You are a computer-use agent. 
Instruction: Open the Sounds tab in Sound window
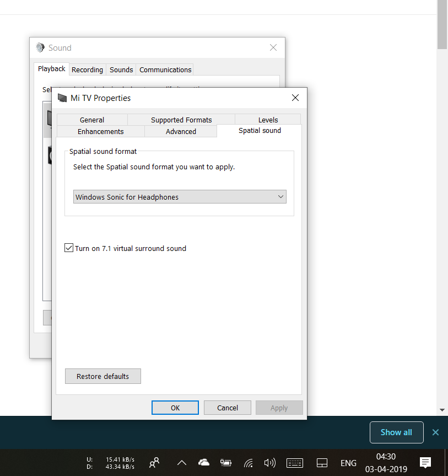[121, 70]
